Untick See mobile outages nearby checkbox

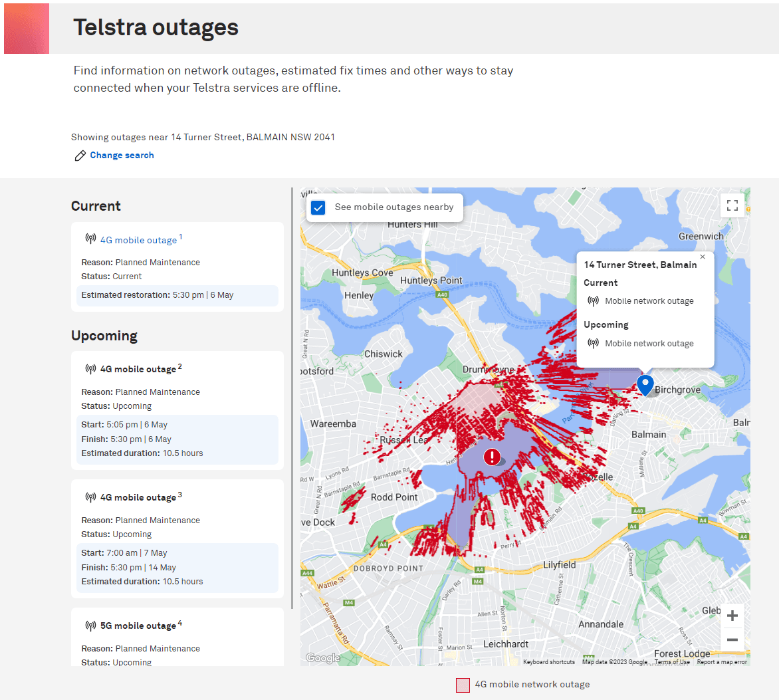pos(318,207)
